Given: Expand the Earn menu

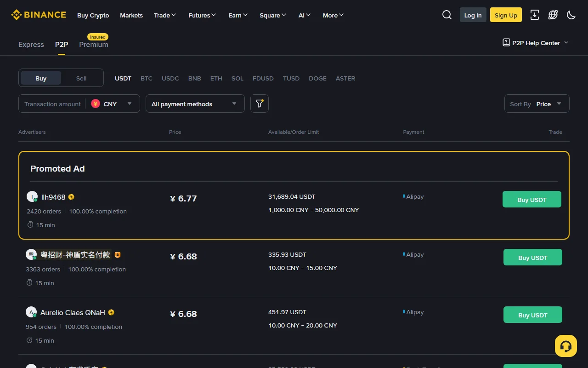Looking at the screenshot, I should [238, 15].
